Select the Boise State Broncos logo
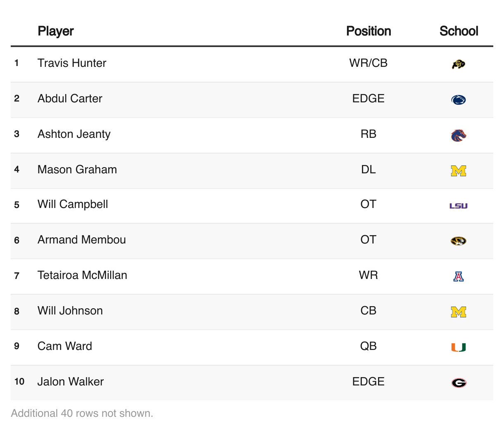504x430 pixels. click(459, 135)
